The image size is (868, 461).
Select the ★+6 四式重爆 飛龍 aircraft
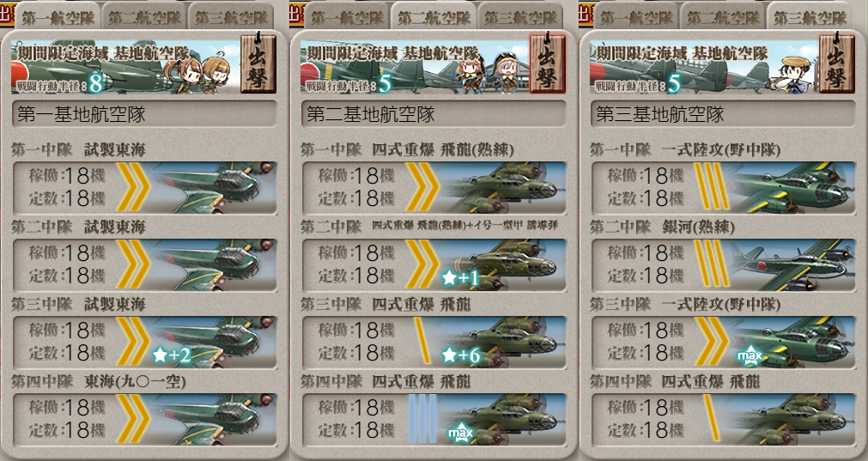pos(434,342)
